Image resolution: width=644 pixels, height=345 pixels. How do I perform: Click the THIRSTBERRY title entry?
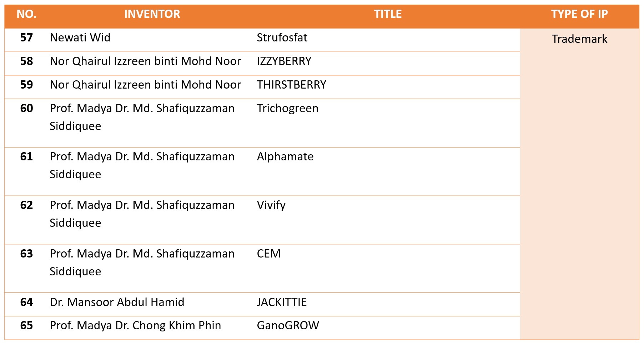[291, 85]
